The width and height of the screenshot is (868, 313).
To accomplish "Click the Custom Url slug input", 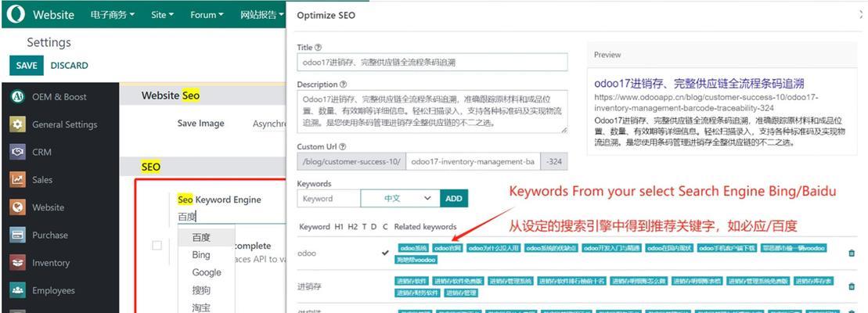I will [473, 162].
